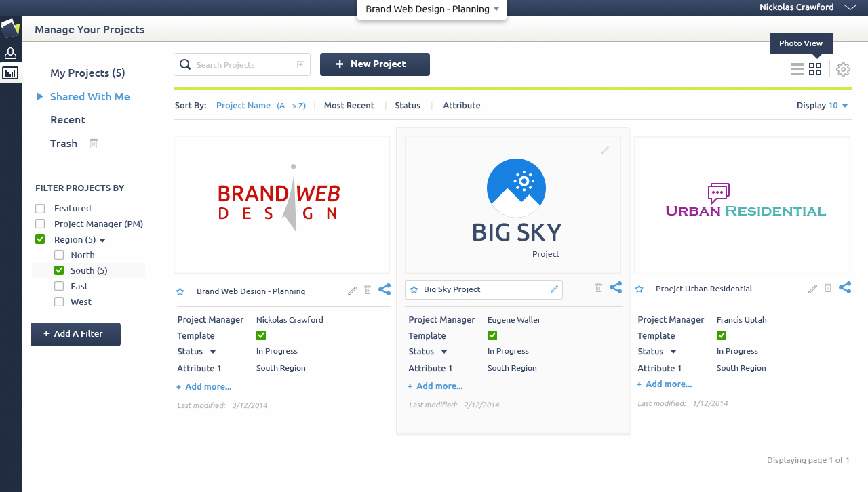This screenshot has width=868, height=492.
Task: Click the Add A Filter button
Action: pyautogui.click(x=75, y=334)
